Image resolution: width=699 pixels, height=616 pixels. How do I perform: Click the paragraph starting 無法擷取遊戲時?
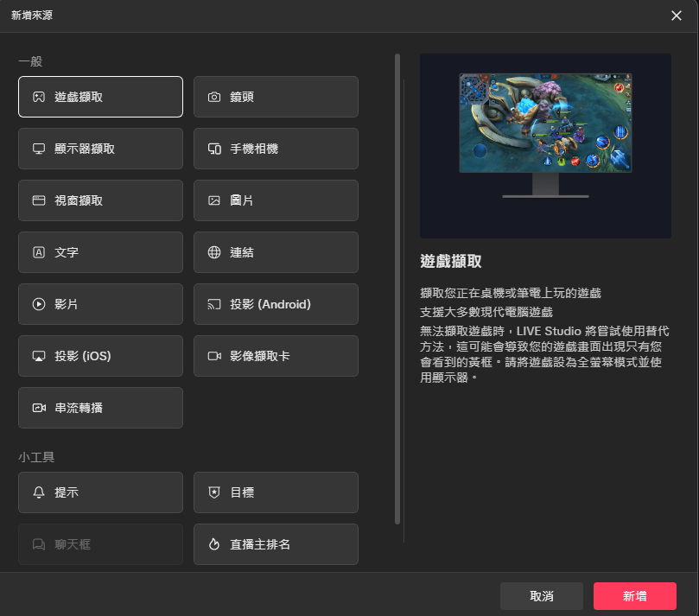(544, 354)
